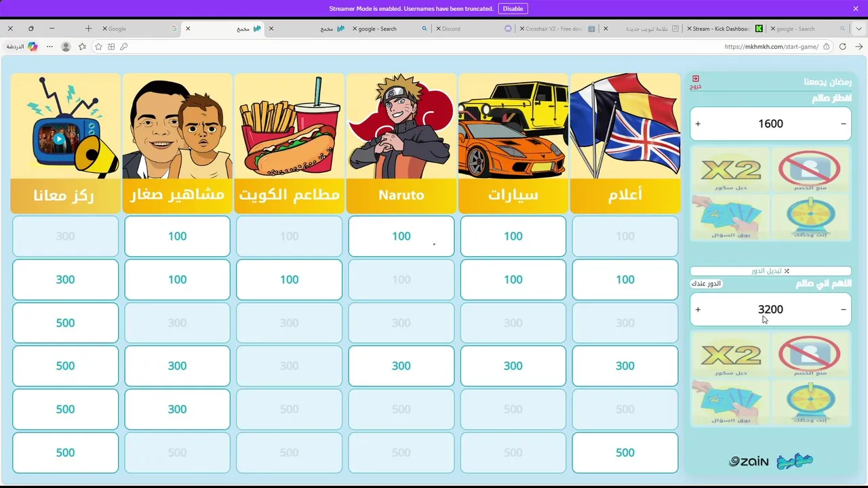
Task: Click the الدور عندك turn badge
Action: 706,283
